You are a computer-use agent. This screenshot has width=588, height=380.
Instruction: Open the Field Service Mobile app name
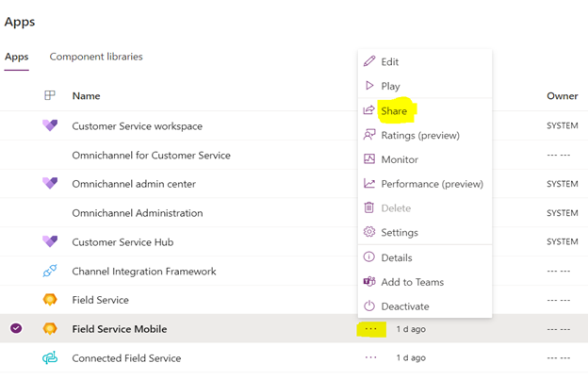120,329
